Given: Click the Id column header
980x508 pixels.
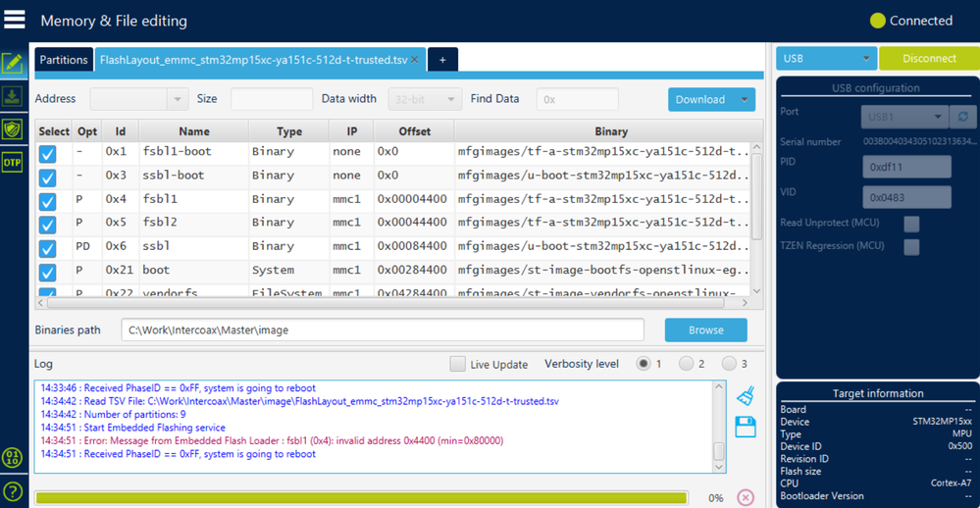Looking at the screenshot, I should [x=120, y=131].
